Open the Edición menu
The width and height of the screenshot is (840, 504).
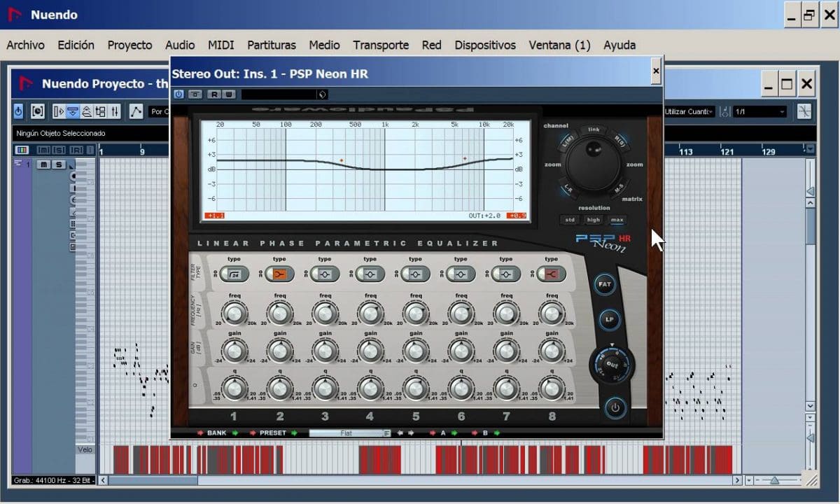[x=76, y=45]
